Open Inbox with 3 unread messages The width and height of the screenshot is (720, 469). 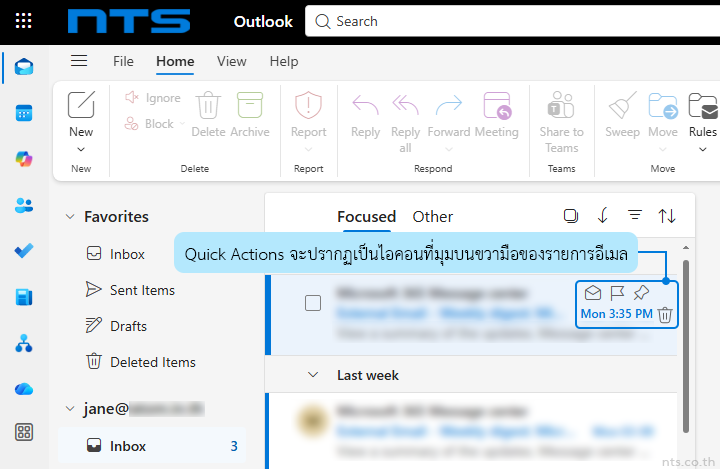point(152,446)
